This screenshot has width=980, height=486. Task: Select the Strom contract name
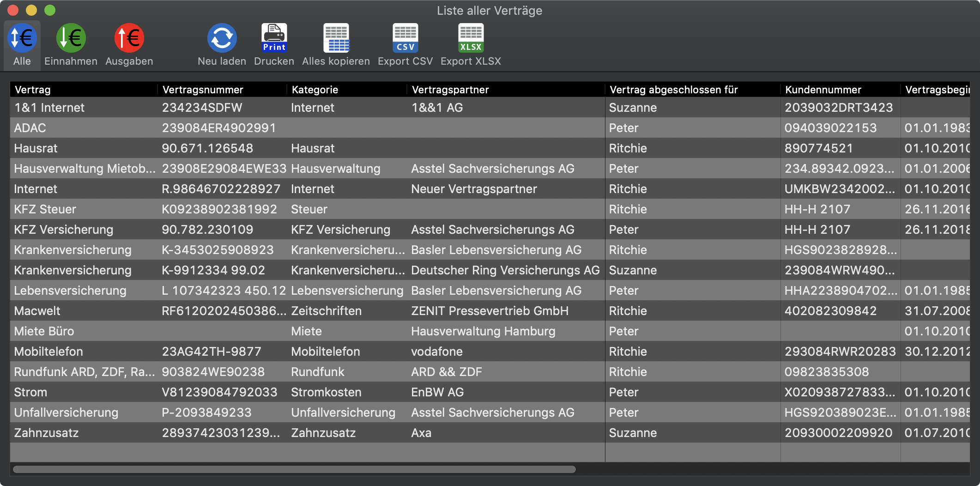click(30, 392)
